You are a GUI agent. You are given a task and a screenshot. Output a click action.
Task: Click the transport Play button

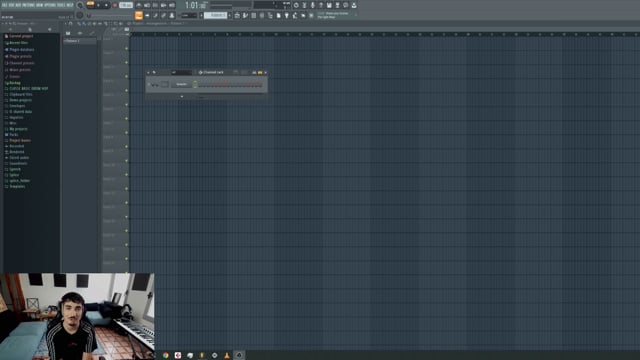pyautogui.click(x=98, y=5)
